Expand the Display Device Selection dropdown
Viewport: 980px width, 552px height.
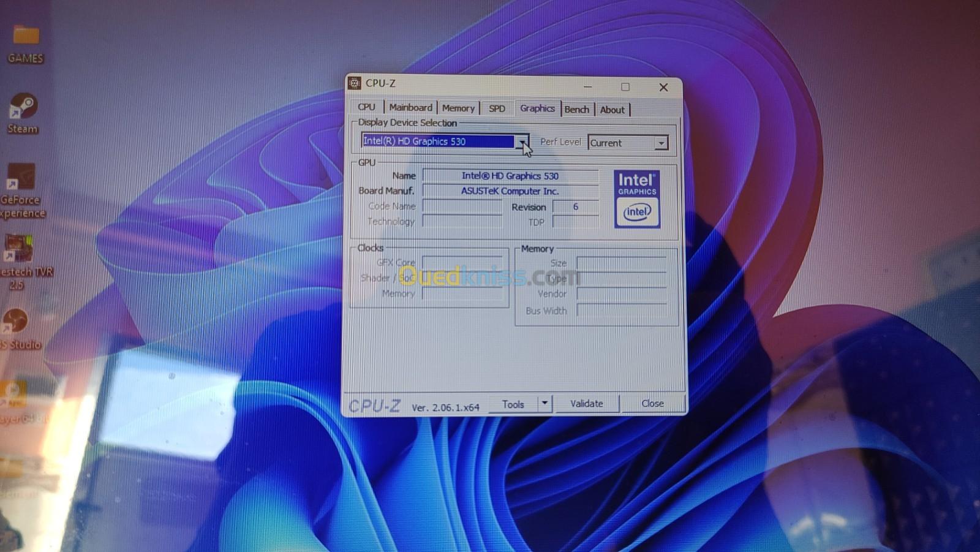point(522,142)
